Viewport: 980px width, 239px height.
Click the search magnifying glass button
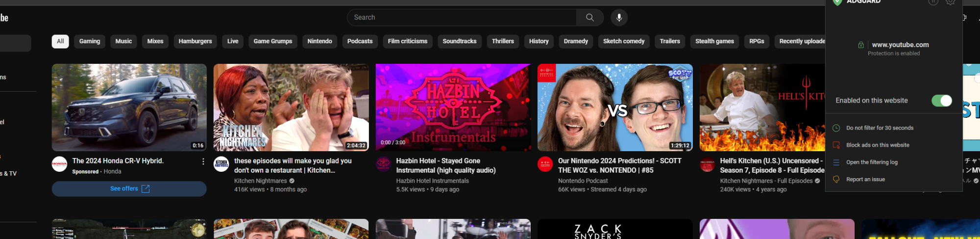[x=590, y=18]
